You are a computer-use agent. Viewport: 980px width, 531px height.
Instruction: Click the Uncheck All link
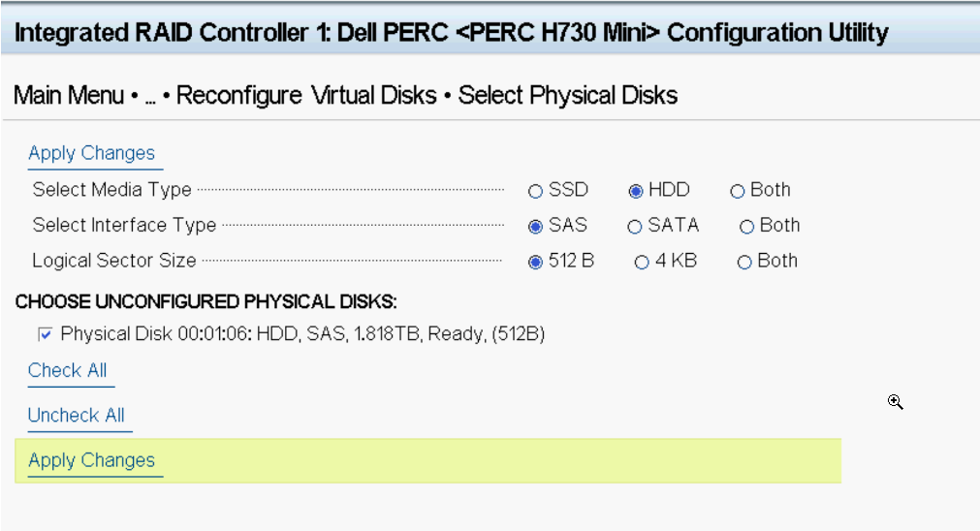point(77,416)
